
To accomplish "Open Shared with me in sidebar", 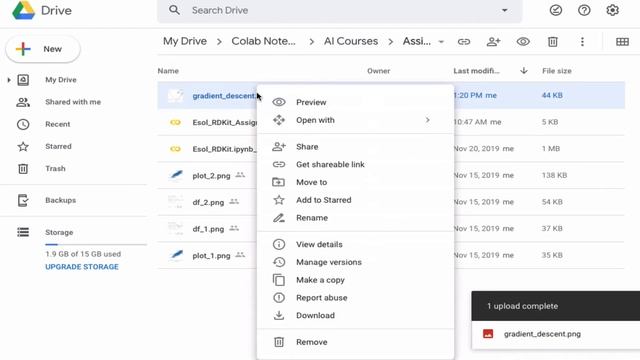I will click(x=73, y=102).
